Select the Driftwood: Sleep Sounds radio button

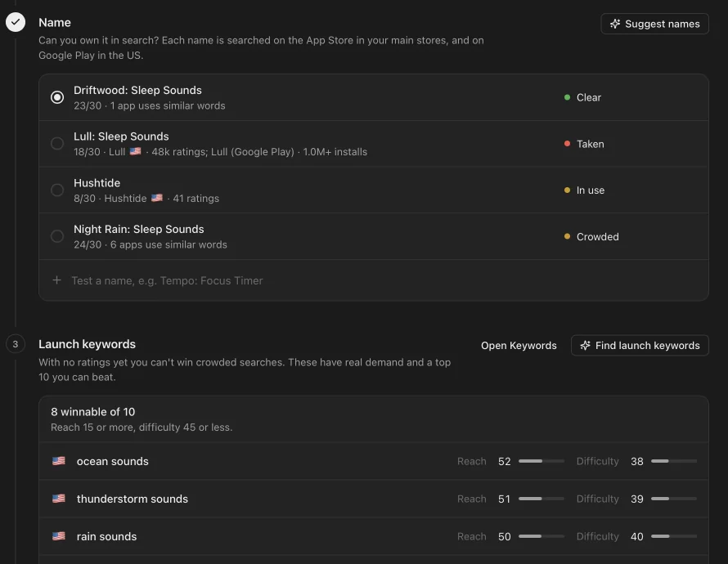[57, 97]
